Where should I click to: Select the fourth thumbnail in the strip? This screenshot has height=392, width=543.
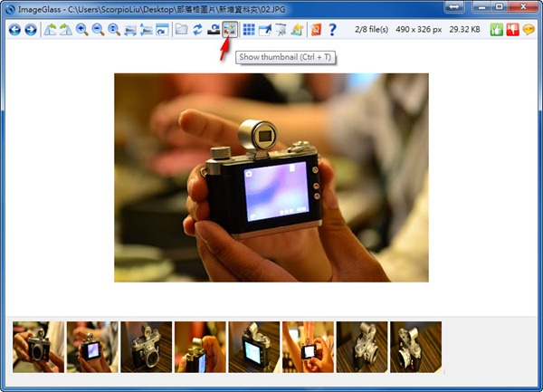coord(200,347)
